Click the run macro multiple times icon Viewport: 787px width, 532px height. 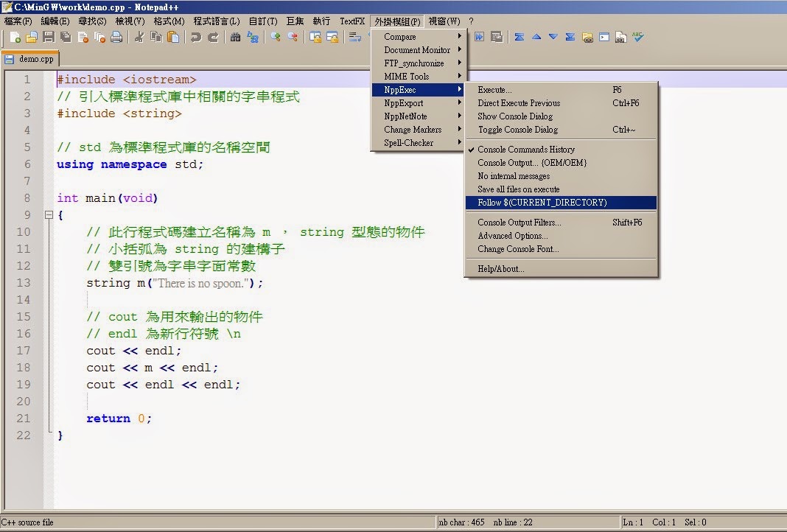coord(479,37)
